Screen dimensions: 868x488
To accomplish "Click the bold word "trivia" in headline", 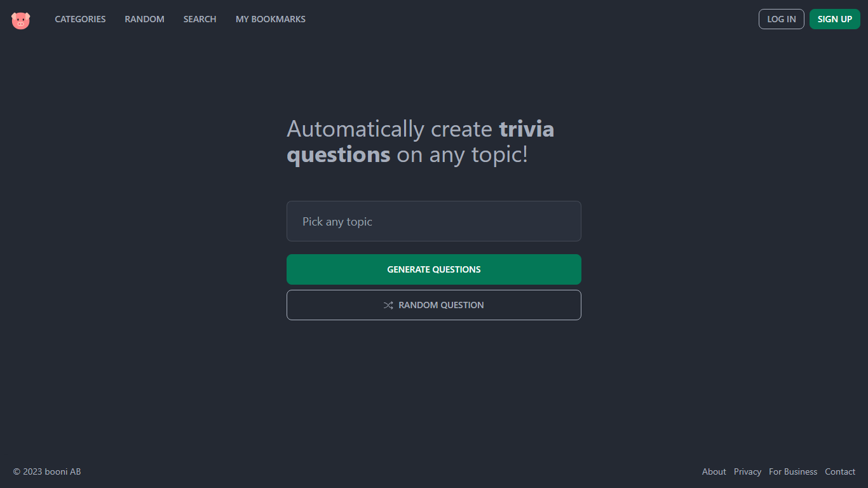I will point(526,129).
